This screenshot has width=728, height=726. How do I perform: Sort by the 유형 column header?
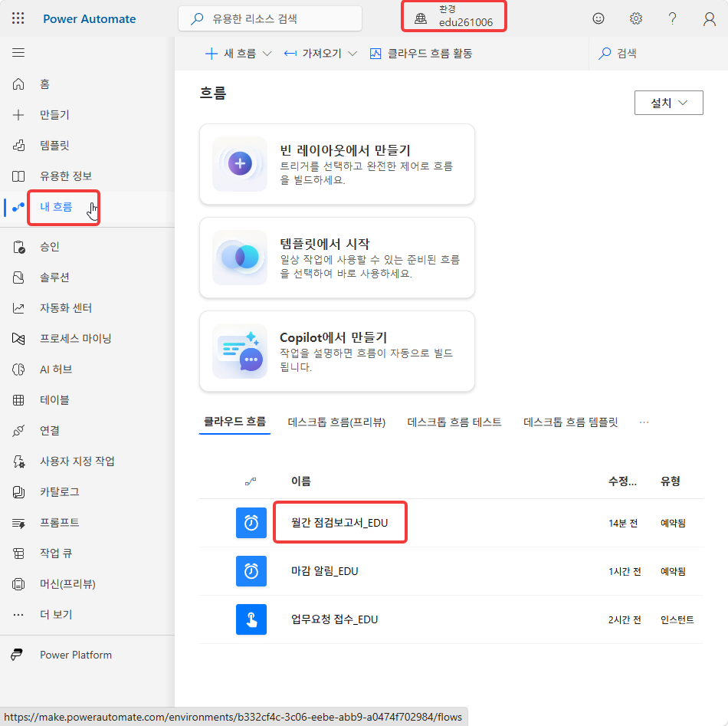tap(671, 481)
